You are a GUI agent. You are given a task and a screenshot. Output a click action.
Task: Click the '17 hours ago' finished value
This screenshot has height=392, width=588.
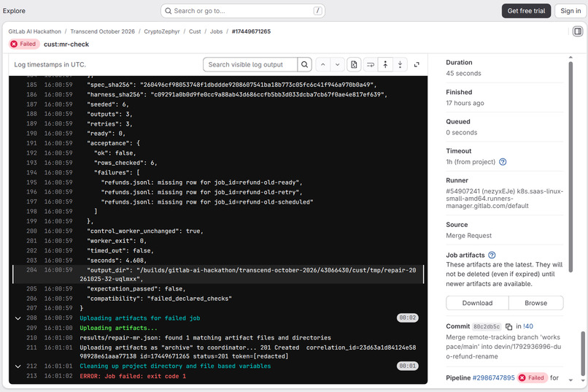[x=465, y=103]
